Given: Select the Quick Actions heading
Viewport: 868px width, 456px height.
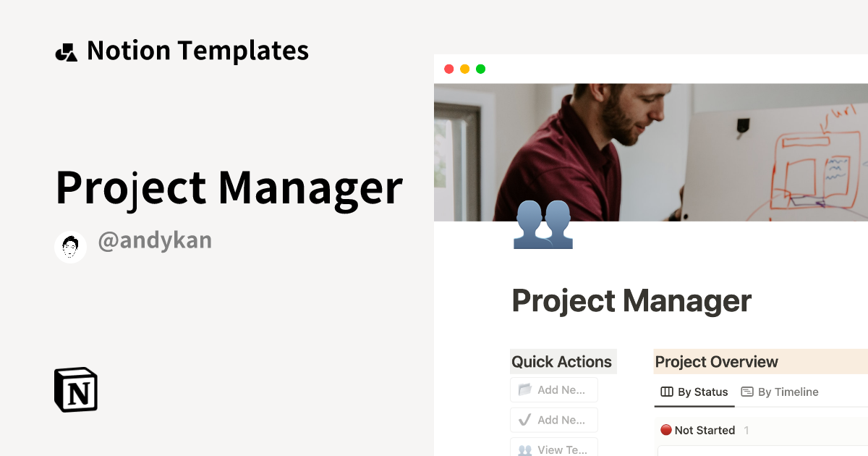Looking at the screenshot, I should coord(562,362).
